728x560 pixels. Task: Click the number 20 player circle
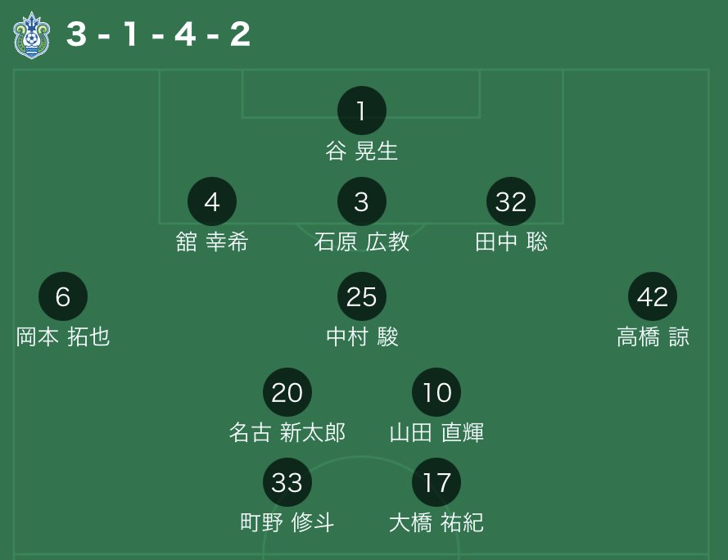click(x=287, y=392)
